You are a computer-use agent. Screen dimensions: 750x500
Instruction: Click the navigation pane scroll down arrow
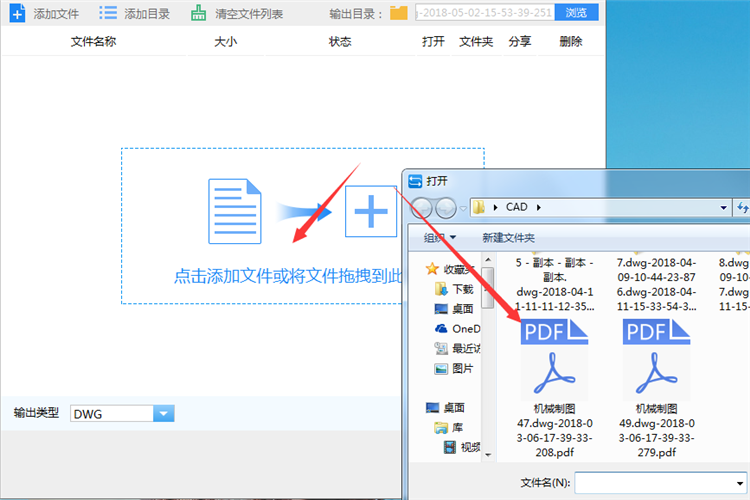(x=488, y=455)
